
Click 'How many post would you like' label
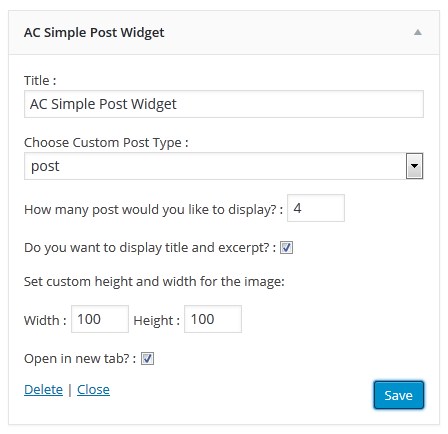coord(153,210)
